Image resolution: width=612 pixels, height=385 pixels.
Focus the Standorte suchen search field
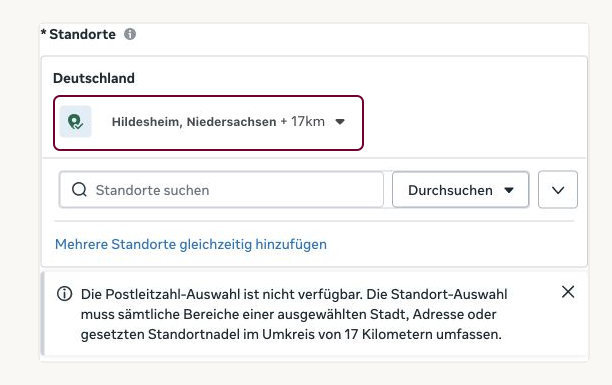pos(221,190)
